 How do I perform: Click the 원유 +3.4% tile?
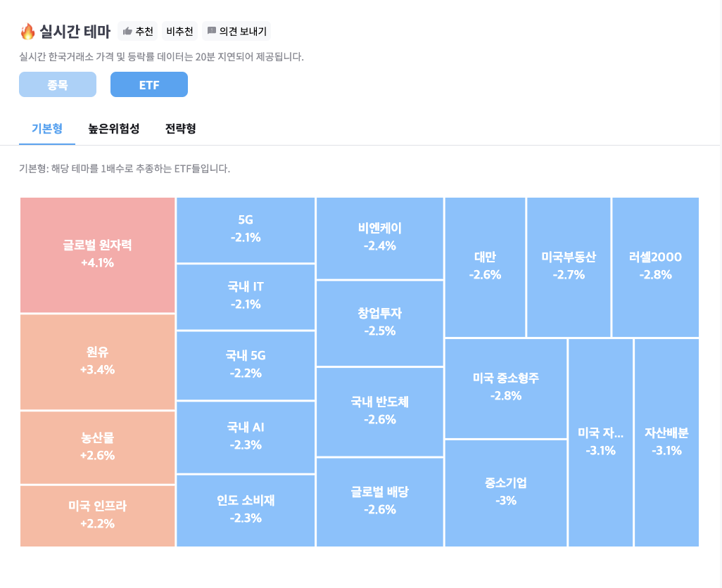tap(97, 362)
